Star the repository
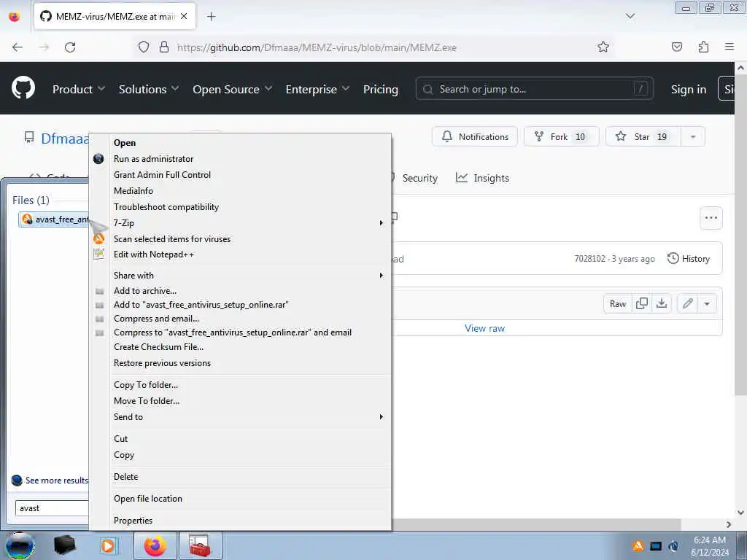Screen dimensions: 747x560 click(643, 136)
